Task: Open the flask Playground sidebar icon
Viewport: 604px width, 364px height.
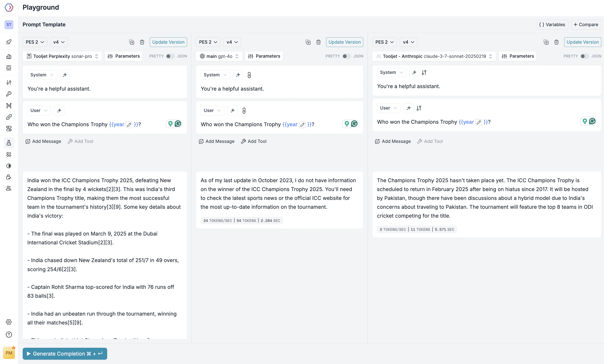Action: coord(9,143)
